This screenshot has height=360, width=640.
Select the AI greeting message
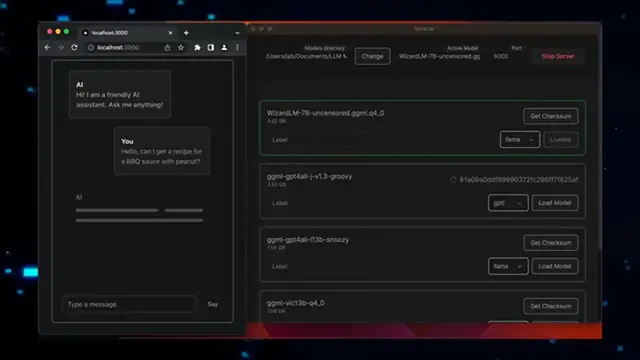120,95
